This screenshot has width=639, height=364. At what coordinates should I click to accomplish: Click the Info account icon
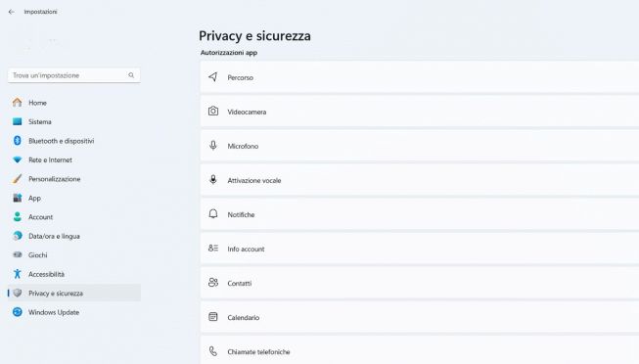[x=213, y=249]
